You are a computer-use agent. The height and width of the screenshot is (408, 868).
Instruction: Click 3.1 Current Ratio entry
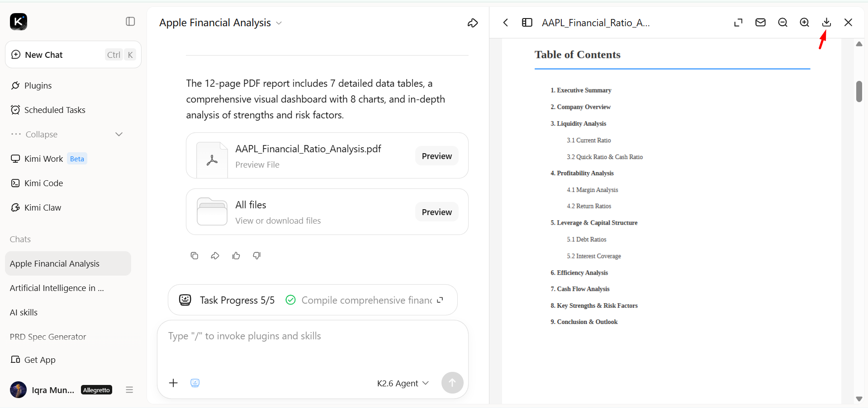pyautogui.click(x=588, y=141)
